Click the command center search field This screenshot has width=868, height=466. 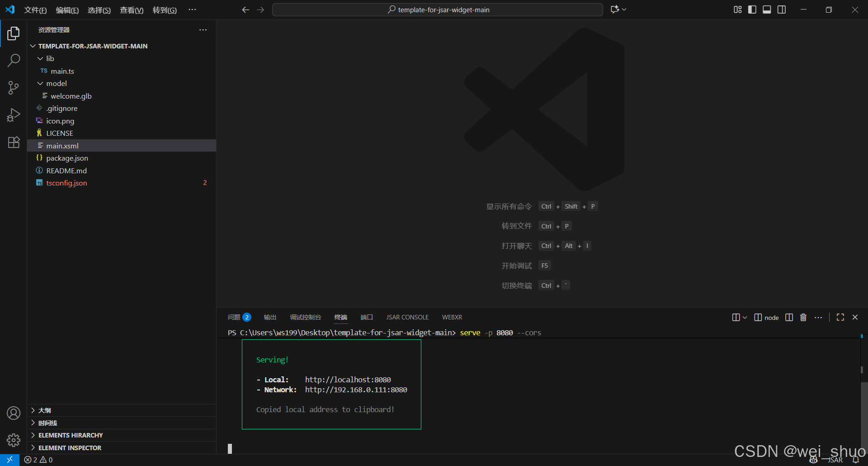point(437,10)
